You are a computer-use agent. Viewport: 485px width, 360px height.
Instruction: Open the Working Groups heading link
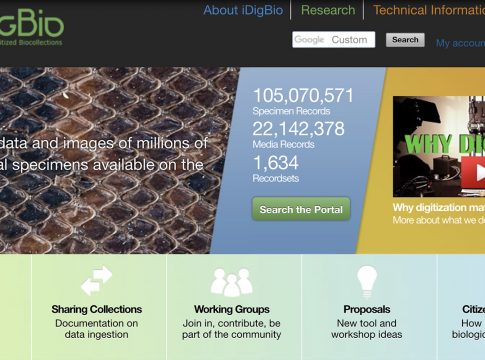232,309
